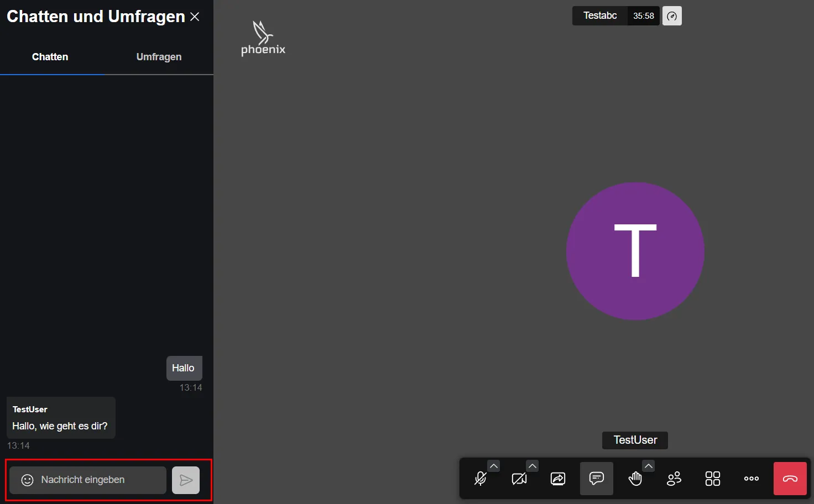The width and height of the screenshot is (814, 504).
Task: Click the share screen icon
Action: pos(558,479)
